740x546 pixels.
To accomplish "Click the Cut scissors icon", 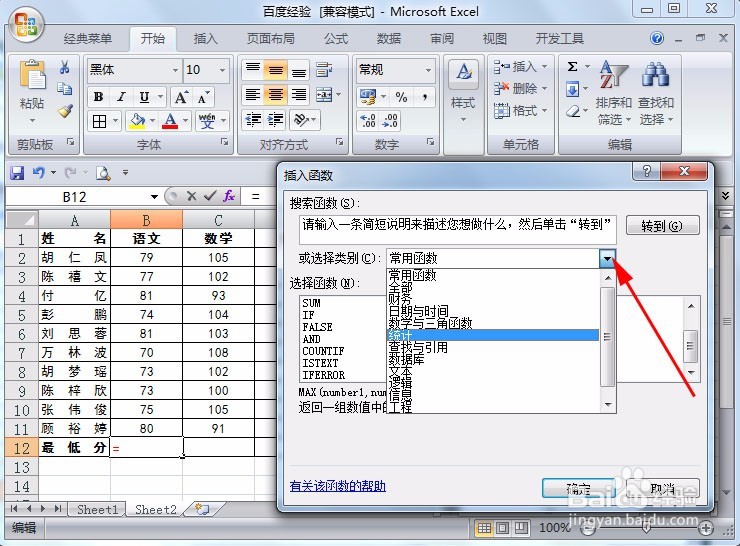I will click(65, 67).
